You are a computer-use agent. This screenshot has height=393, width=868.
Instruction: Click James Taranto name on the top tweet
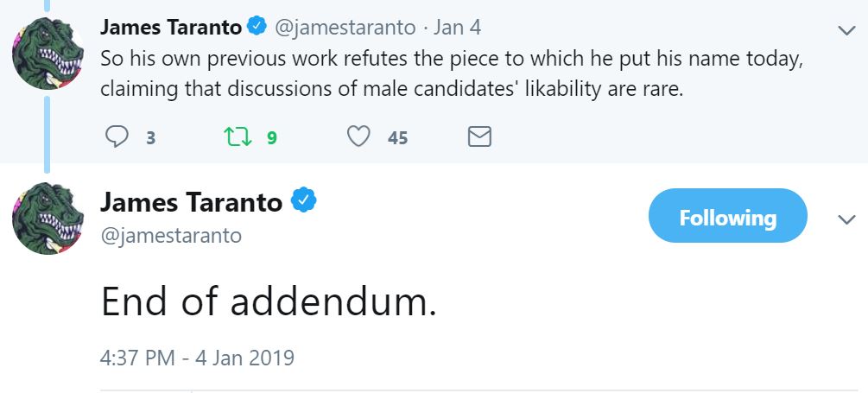170,27
